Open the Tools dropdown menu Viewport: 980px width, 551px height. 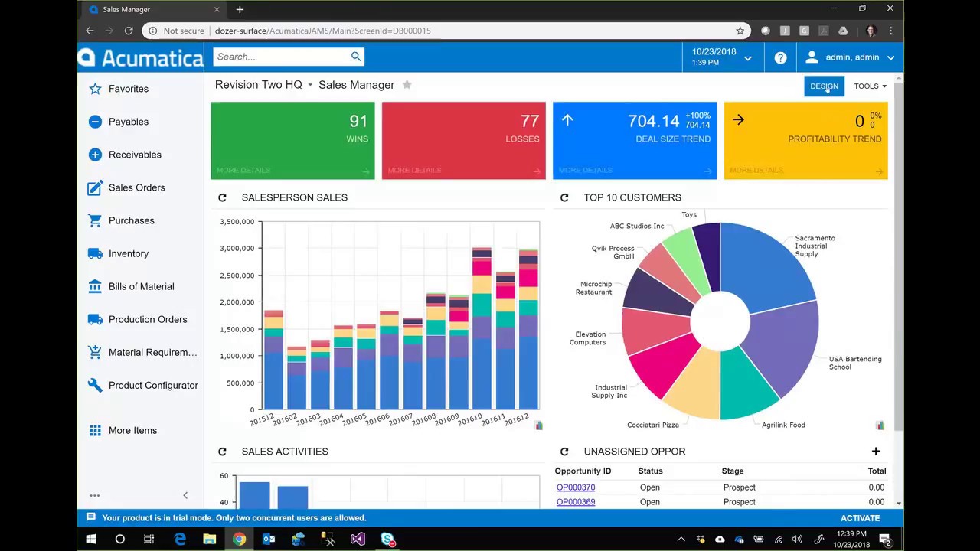point(870,86)
